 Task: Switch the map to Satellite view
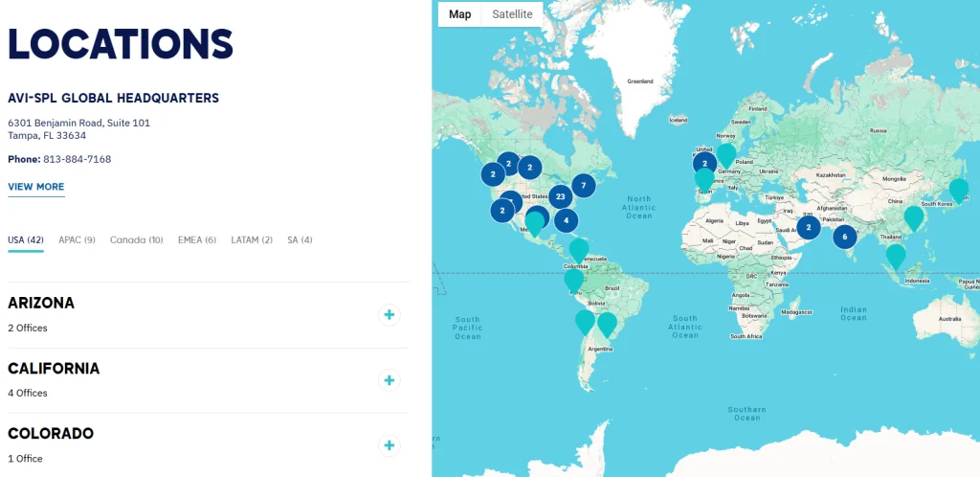tap(513, 14)
